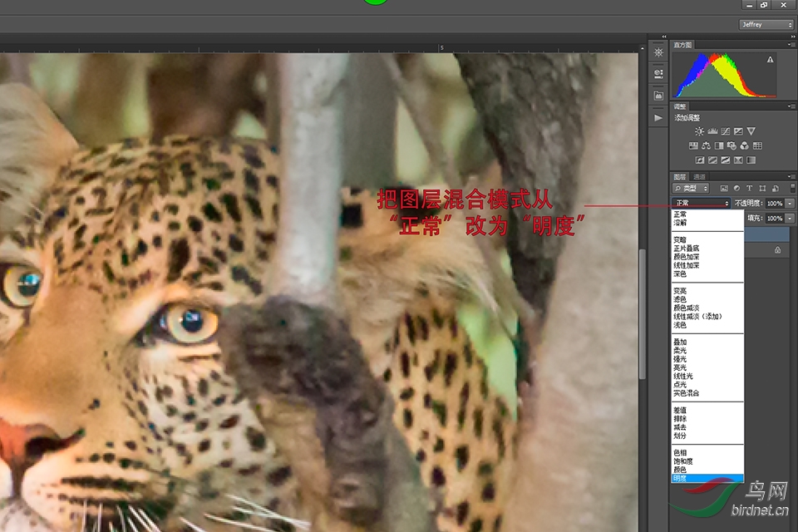Open the blend mode dropdown showing 正常
The image size is (798, 532).
702,203
